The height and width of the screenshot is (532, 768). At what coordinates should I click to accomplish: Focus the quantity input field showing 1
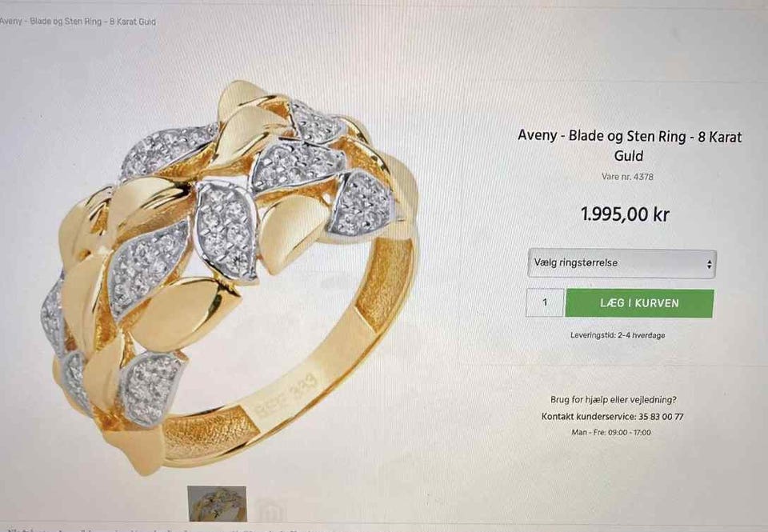(545, 302)
